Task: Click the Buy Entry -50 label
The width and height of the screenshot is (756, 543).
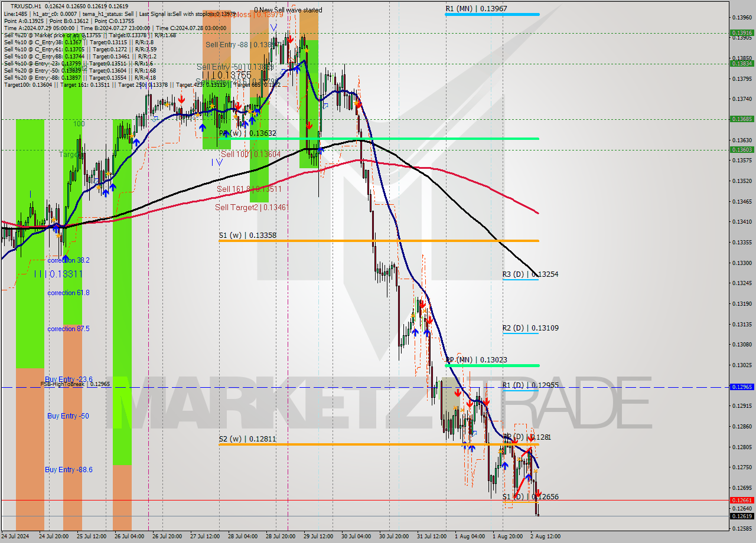Action: [68, 416]
